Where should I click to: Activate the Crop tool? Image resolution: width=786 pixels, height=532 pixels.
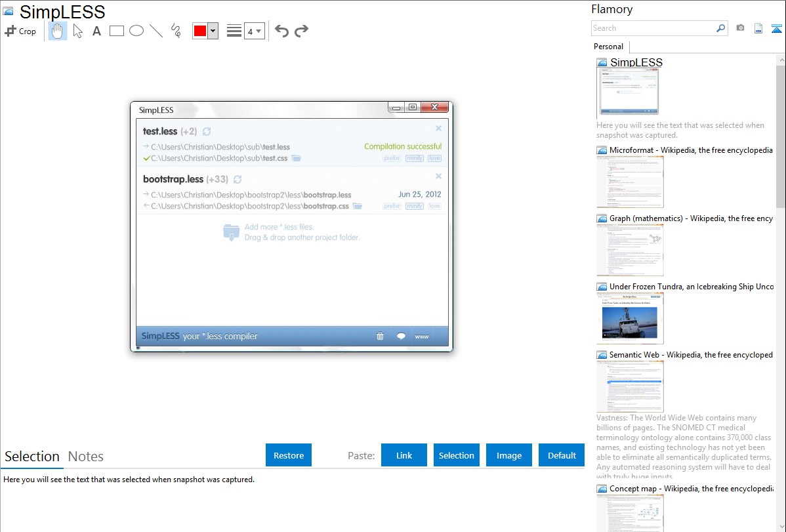[x=20, y=31]
